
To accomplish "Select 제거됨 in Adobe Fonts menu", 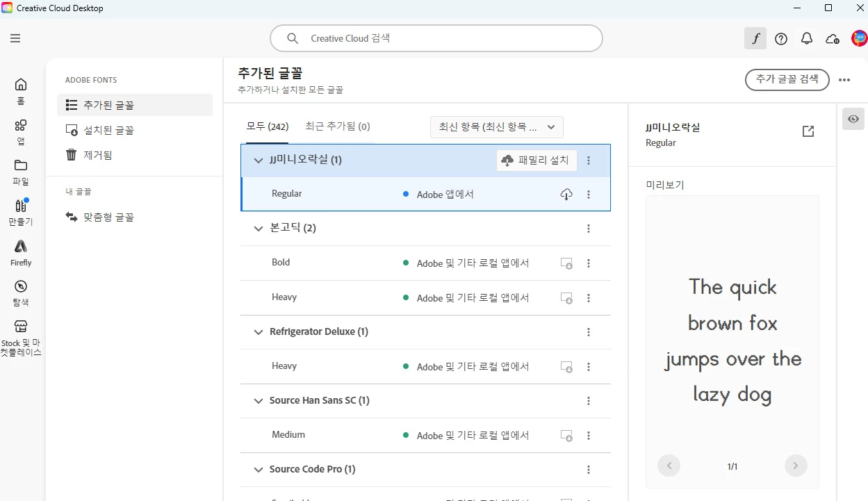I will 135,155.
